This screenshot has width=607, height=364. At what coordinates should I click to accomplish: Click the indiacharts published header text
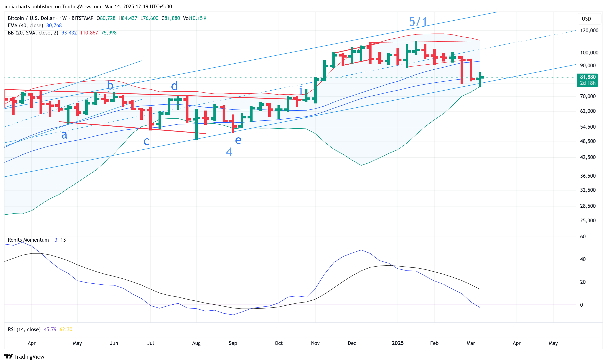88,7
